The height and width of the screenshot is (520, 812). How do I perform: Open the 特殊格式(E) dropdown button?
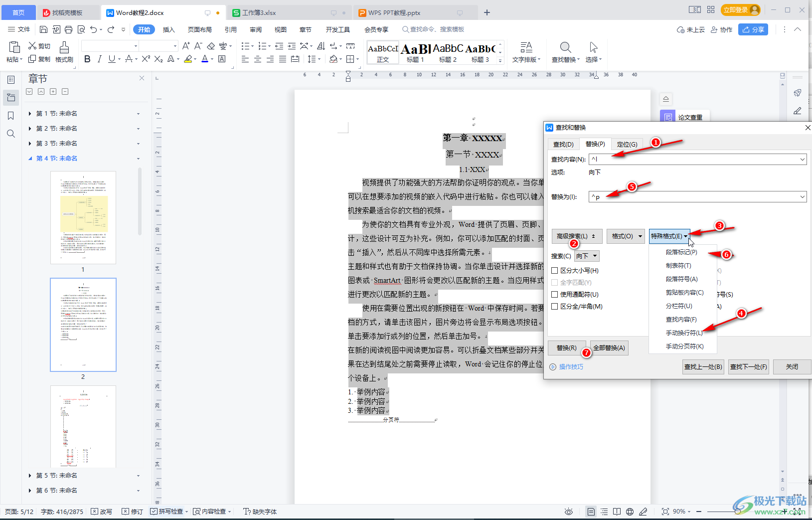[x=669, y=236]
